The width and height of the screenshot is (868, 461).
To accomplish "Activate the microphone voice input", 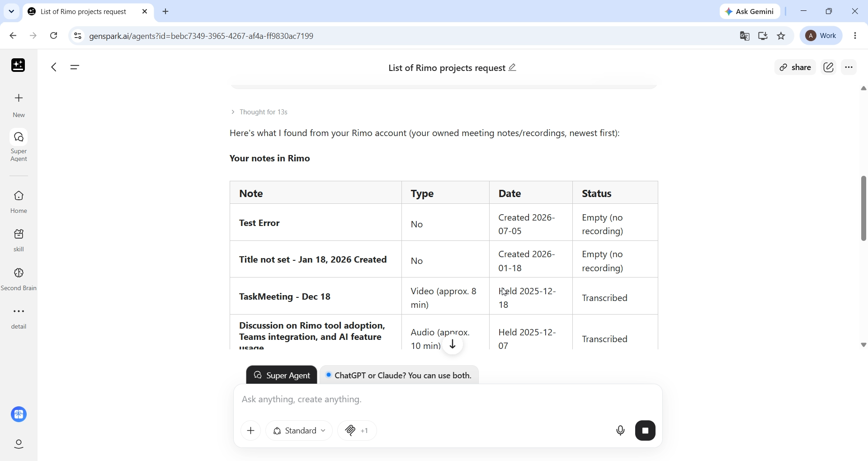I will [620, 431].
